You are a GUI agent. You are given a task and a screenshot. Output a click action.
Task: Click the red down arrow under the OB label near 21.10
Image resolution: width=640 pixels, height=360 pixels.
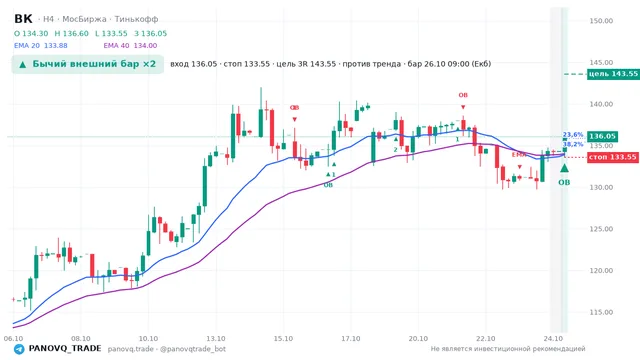click(463, 107)
